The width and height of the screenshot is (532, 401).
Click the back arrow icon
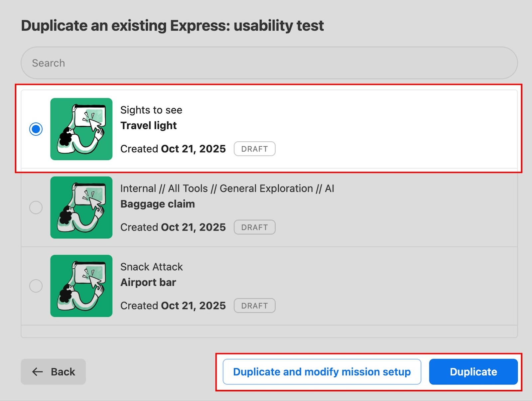pyautogui.click(x=37, y=372)
